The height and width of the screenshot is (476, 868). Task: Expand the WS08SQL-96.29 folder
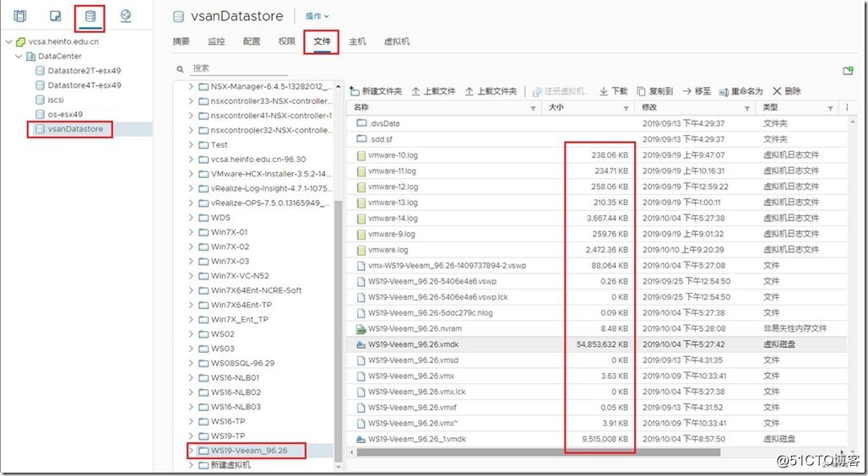click(x=191, y=363)
